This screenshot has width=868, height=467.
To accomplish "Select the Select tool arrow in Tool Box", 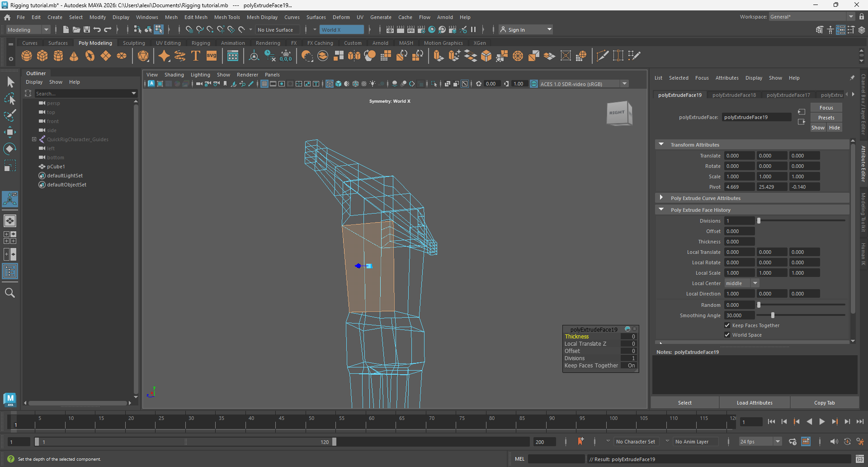I will click(10, 82).
